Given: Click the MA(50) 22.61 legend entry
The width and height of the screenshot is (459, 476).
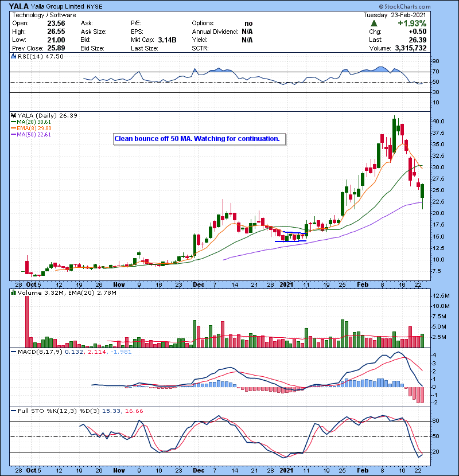Looking at the screenshot, I should coord(31,134).
